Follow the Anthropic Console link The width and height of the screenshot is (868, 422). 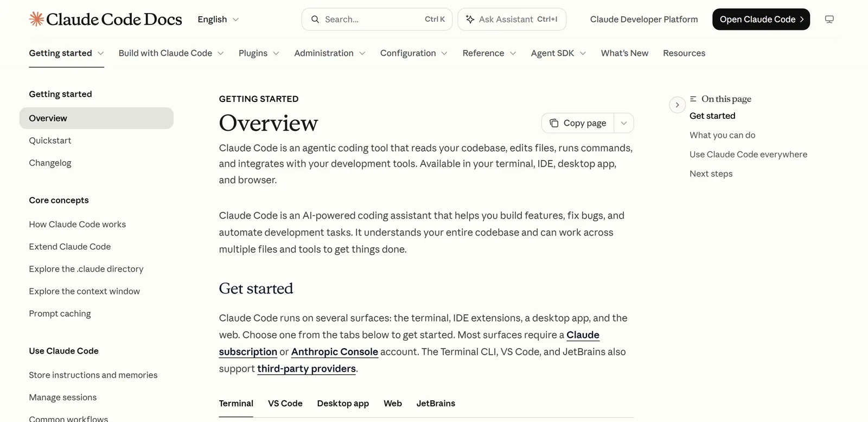click(x=335, y=351)
